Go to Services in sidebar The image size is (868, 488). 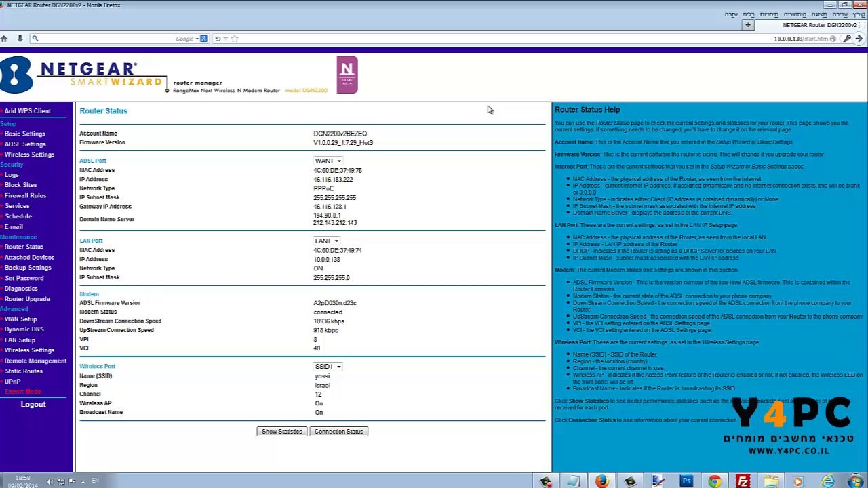click(x=17, y=206)
